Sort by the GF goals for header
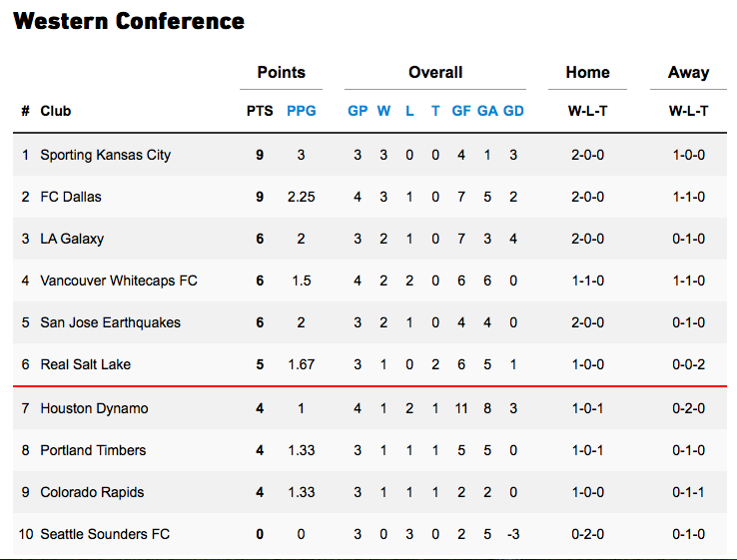The width and height of the screenshot is (737, 560). click(x=461, y=111)
